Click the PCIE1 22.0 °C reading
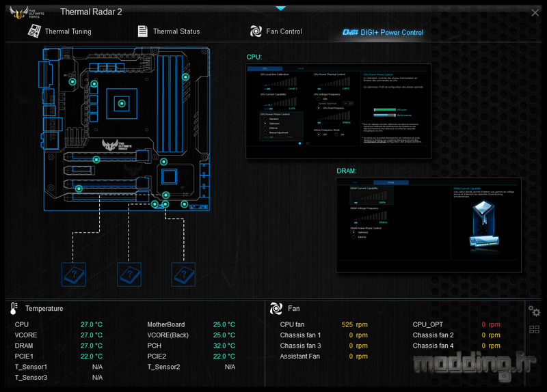Viewport: 547px width, 392px height. point(92,356)
